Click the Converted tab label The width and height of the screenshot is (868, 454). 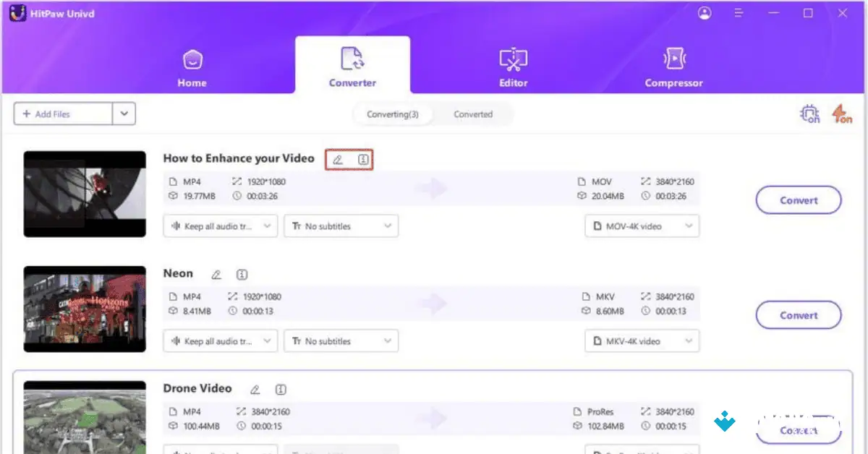coord(473,113)
